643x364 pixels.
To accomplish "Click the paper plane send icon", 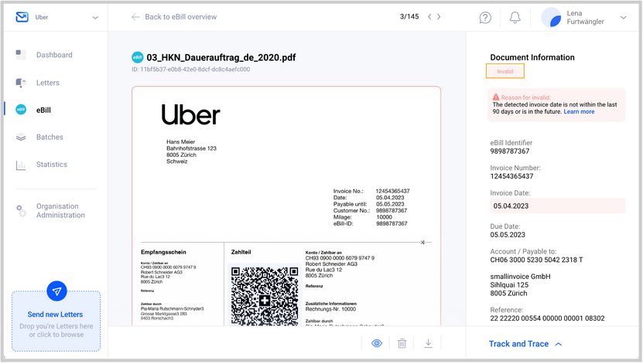I will click(56, 291).
